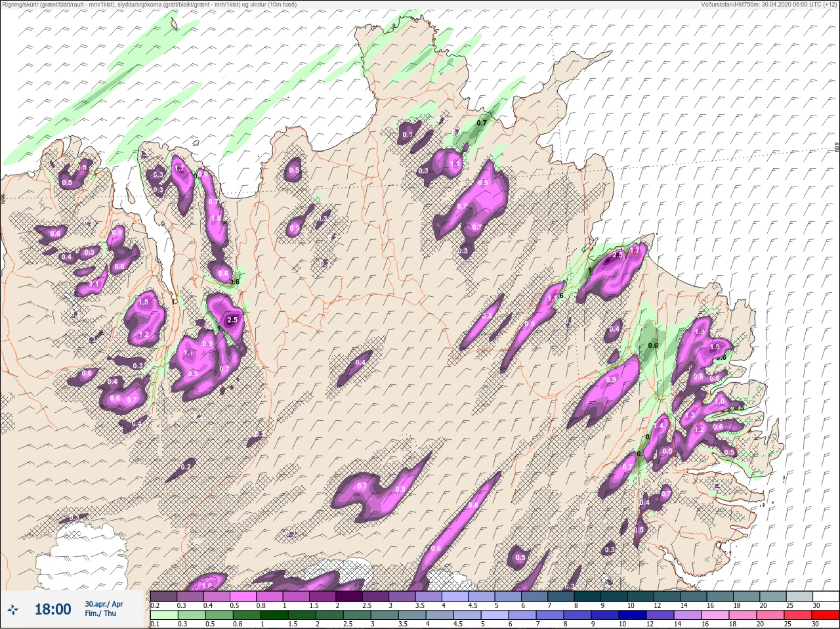The width and height of the screenshot is (840, 629).
Task: Click the compass star icon beside 18:00
Action: (12, 609)
